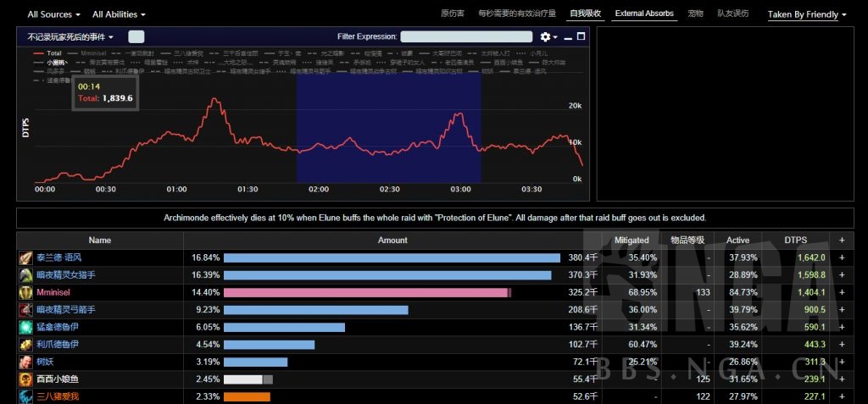The width and height of the screenshot is (868, 404).
Task: Maximize the graph panel with the square icon
Action: coord(581,36)
